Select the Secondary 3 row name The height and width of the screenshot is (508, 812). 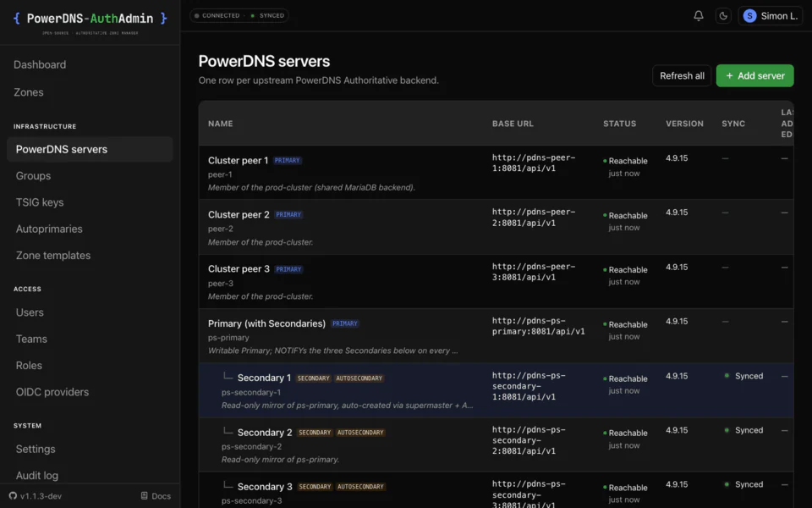pos(265,487)
